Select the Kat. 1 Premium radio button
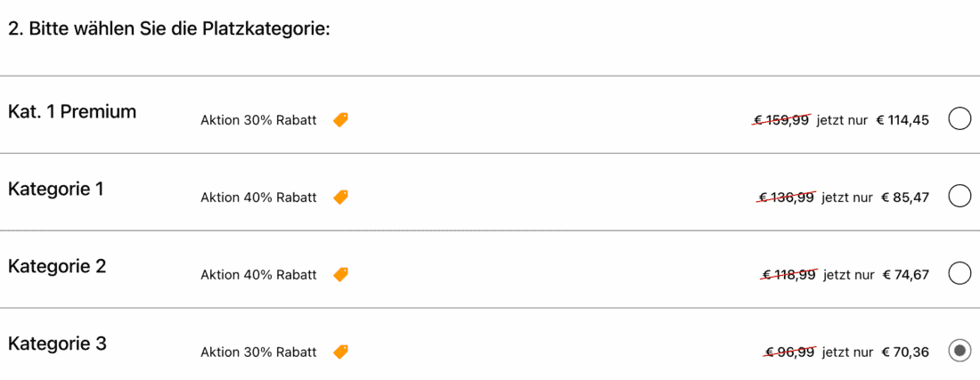Viewport: 980px width, 380px height. (960, 119)
